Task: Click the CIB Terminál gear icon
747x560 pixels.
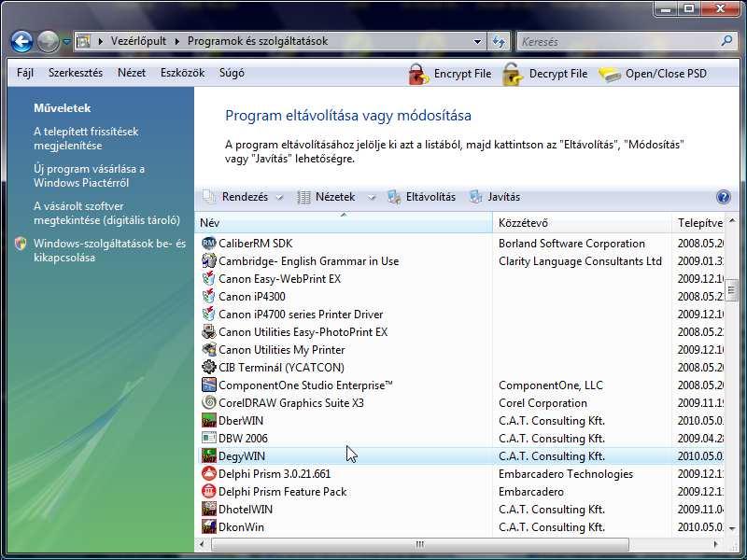Action: point(208,367)
